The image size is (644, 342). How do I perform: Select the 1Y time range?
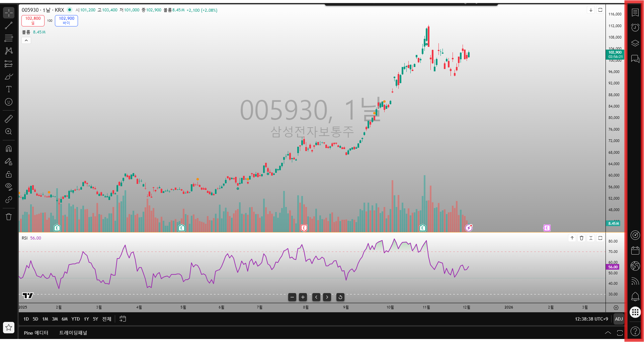[x=86, y=319]
